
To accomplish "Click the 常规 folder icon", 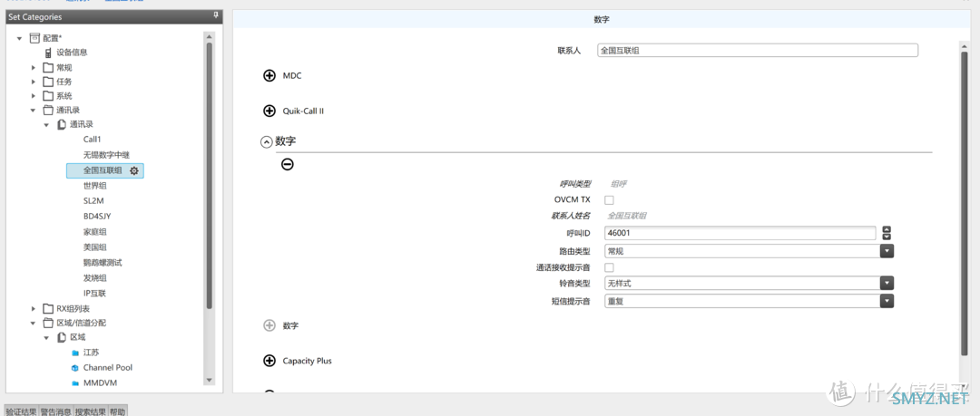I will click(x=48, y=67).
